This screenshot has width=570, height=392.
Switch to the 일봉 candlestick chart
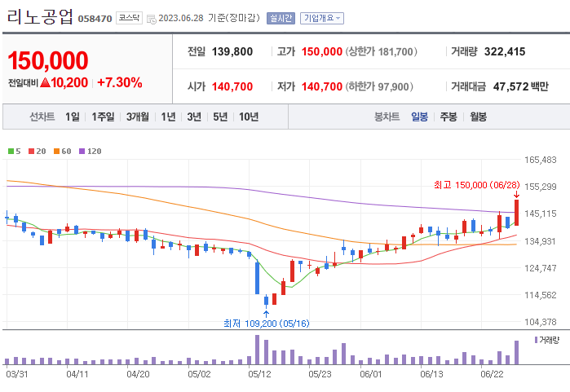pos(419,117)
